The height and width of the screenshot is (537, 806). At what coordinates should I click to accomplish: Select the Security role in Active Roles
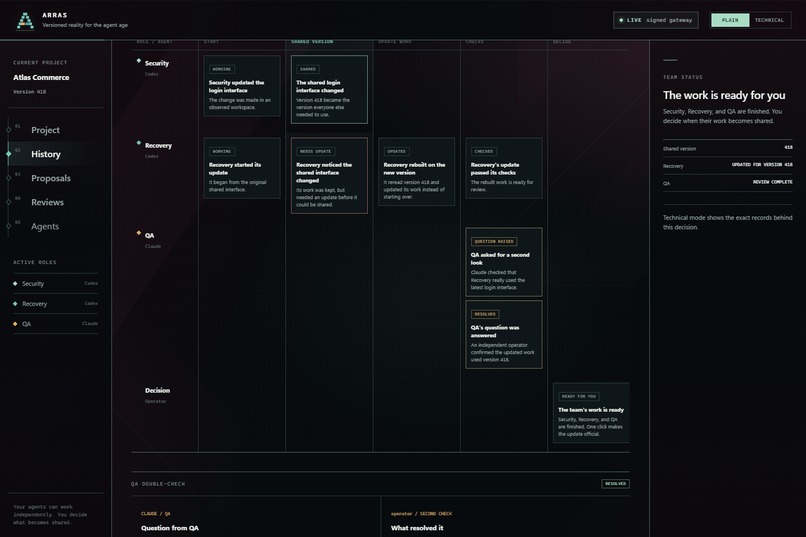[56, 284]
